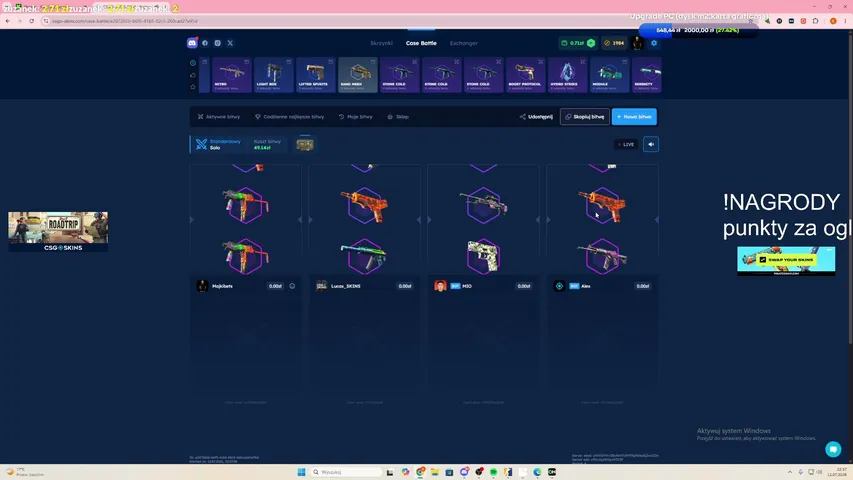Click the taskbar search box Wyszukaj
The width and height of the screenshot is (853, 480).
(x=345, y=472)
